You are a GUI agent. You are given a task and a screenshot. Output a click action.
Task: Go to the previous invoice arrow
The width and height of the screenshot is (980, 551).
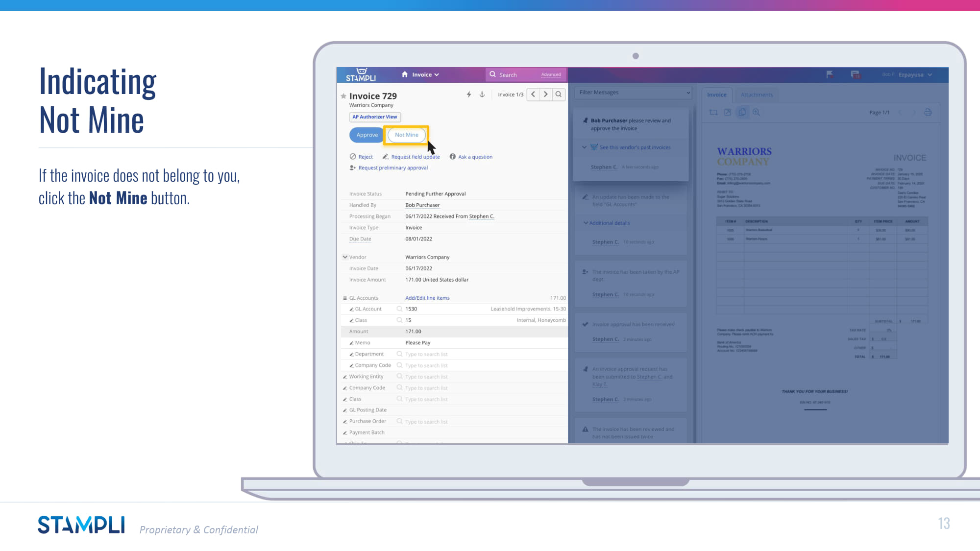coord(533,95)
